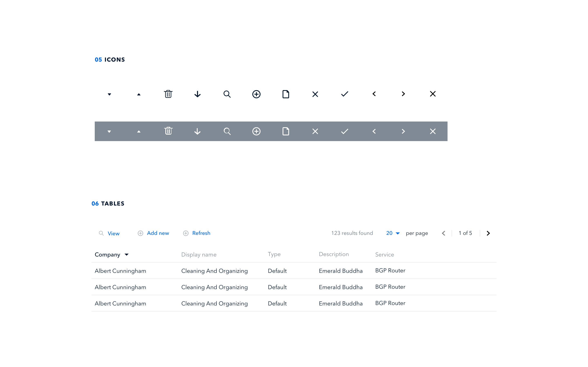Click the search magnifier icon
This screenshot has width=588, height=367.
pos(227,94)
